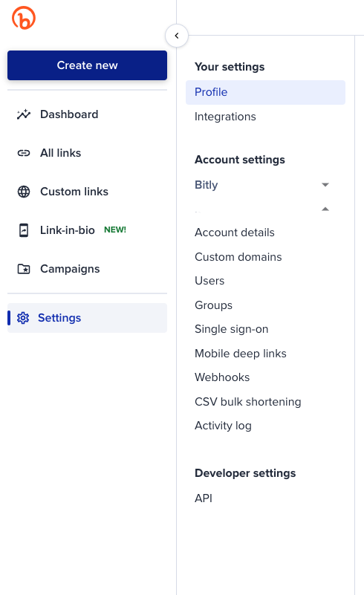View the Activity log page
364x595 pixels.
click(223, 426)
